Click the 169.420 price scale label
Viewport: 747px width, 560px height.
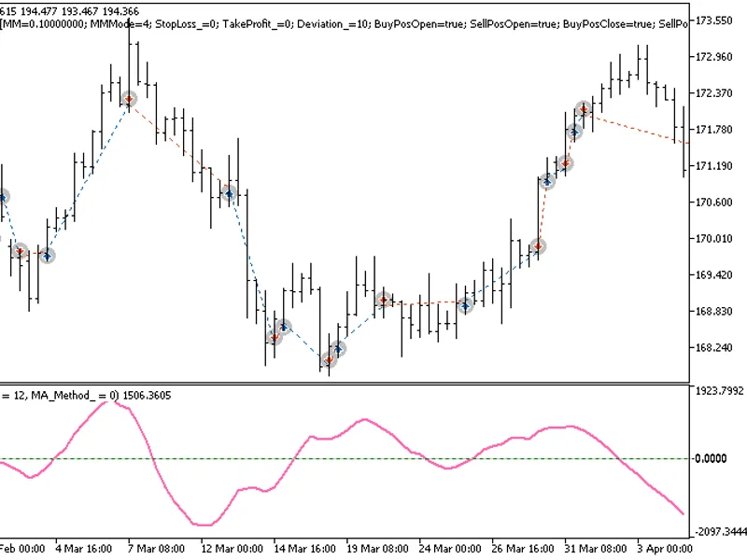coord(713,274)
